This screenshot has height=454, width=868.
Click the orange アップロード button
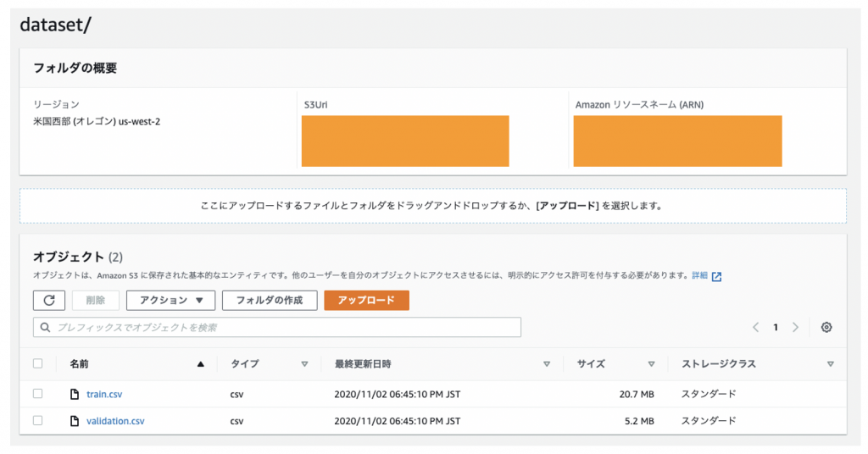pyautogui.click(x=366, y=301)
